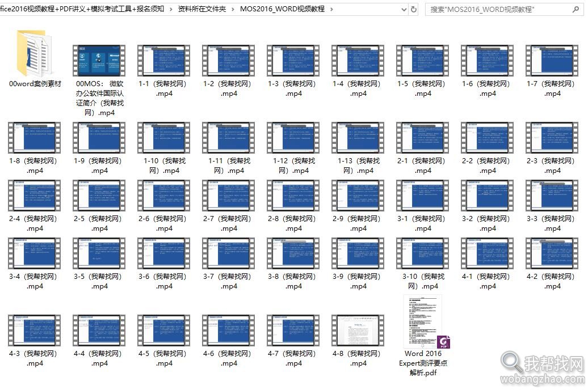The height and width of the screenshot is (390, 588).
Task: Select the 4-2 mp4 video icon
Action: pos(552,253)
